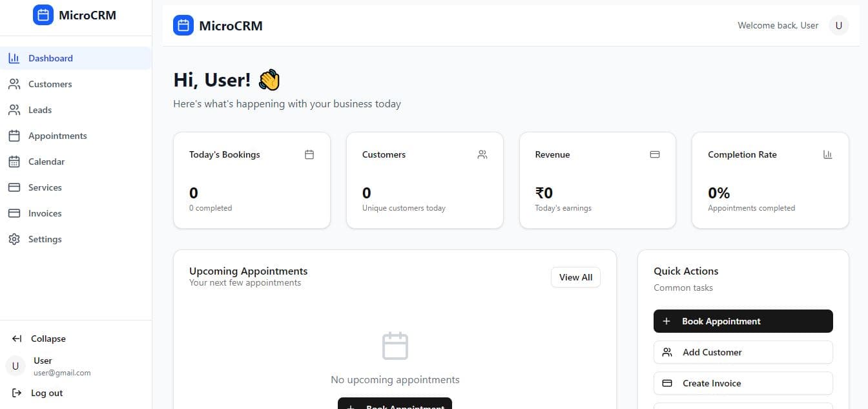Collapse the sidebar via Collapse label

point(48,339)
